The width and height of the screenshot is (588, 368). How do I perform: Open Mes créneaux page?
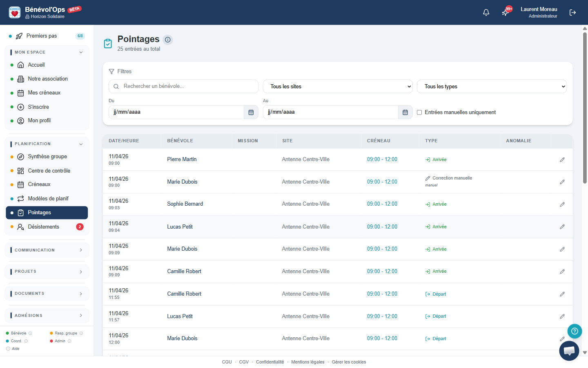point(47,93)
